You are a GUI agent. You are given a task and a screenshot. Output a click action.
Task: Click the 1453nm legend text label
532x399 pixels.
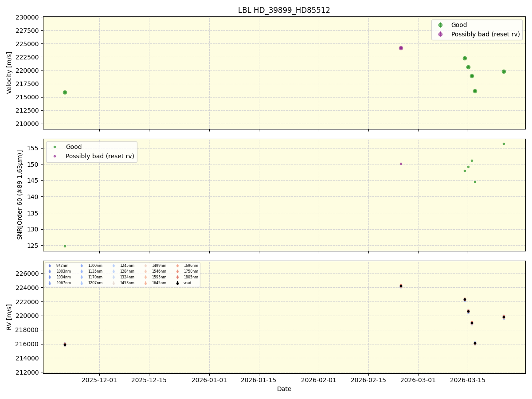(x=127, y=283)
